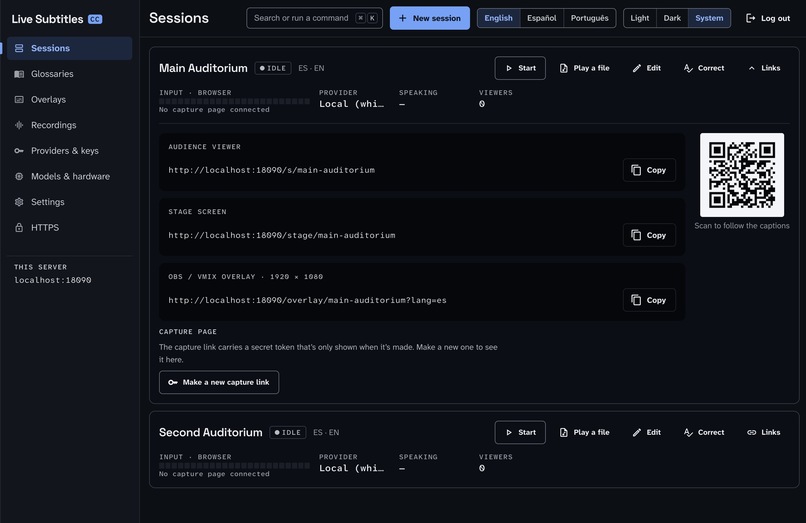Screen dimensions: 806x523
Task: Create a new session
Action: 430,18
